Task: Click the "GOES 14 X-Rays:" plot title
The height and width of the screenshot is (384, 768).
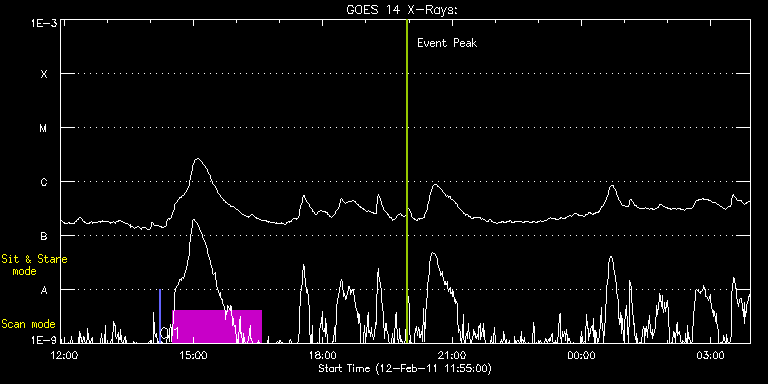Action: click(x=402, y=10)
